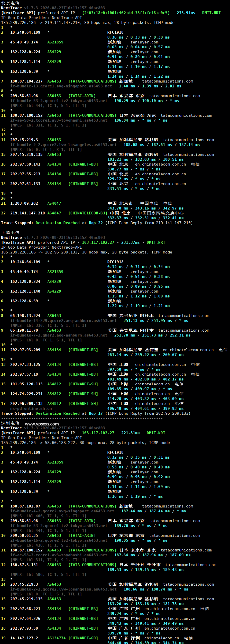Click hop IP 101.95.120.113
230x644 pixels.
[26, 384]
